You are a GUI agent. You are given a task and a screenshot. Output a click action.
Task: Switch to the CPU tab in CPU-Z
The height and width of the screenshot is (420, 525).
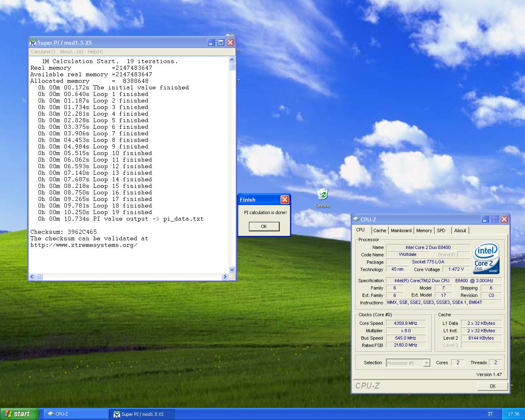(360, 230)
